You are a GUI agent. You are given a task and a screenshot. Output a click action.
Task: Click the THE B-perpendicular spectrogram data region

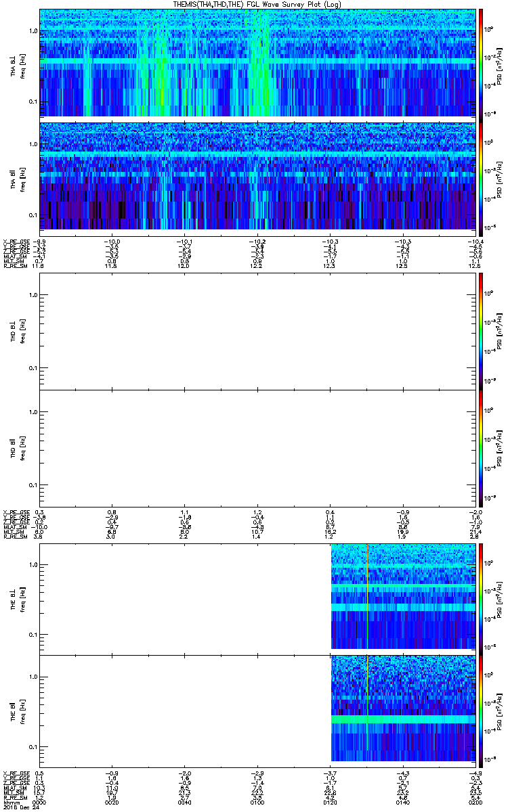[403, 597]
